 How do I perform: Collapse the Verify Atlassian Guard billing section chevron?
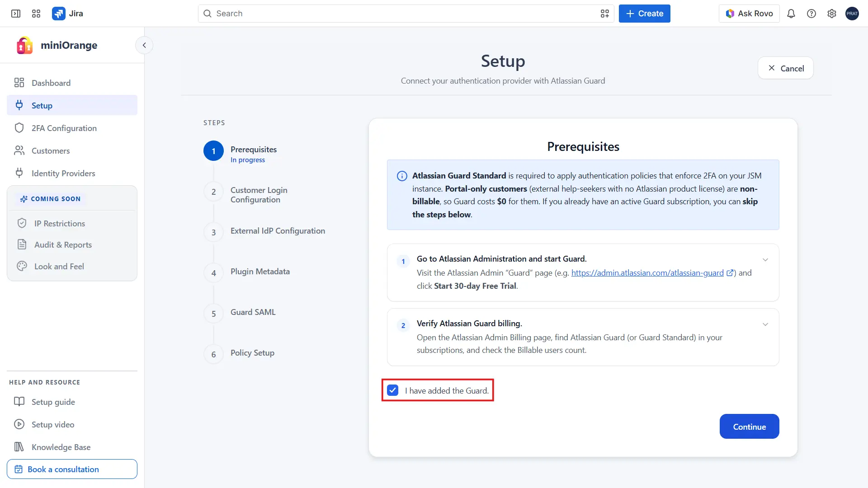[765, 324]
